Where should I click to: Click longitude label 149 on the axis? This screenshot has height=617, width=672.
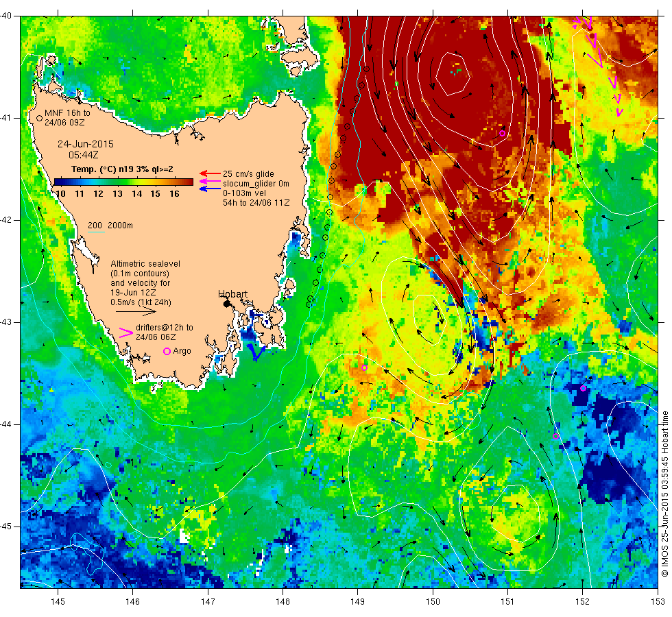click(357, 602)
